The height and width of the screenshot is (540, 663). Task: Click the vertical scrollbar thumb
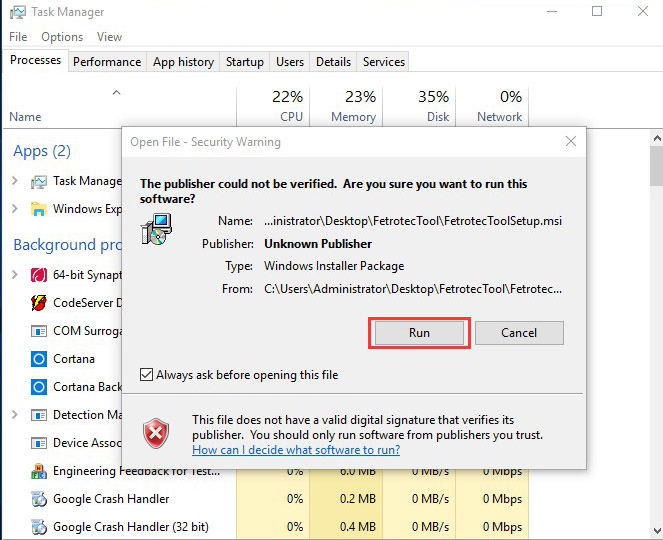[657, 166]
